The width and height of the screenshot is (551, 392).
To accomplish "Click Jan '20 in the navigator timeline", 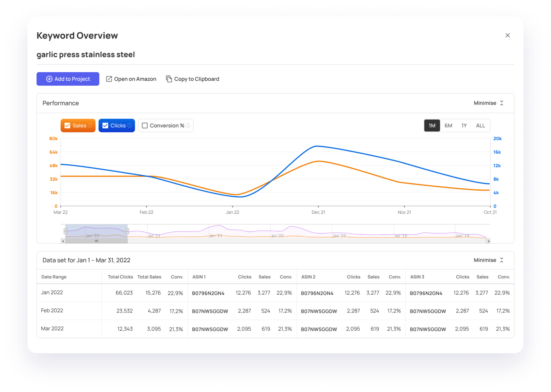I will 339,236.
